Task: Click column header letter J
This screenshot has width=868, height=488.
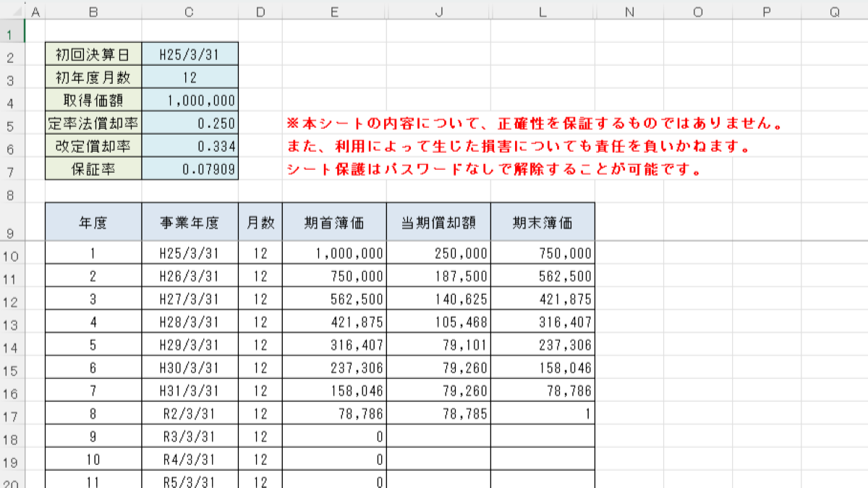Action: click(x=439, y=12)
